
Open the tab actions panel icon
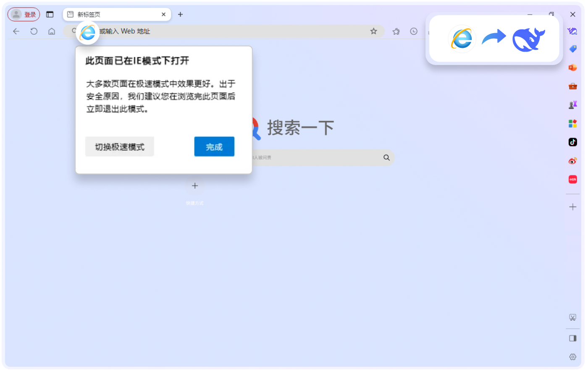click(50, 14)
